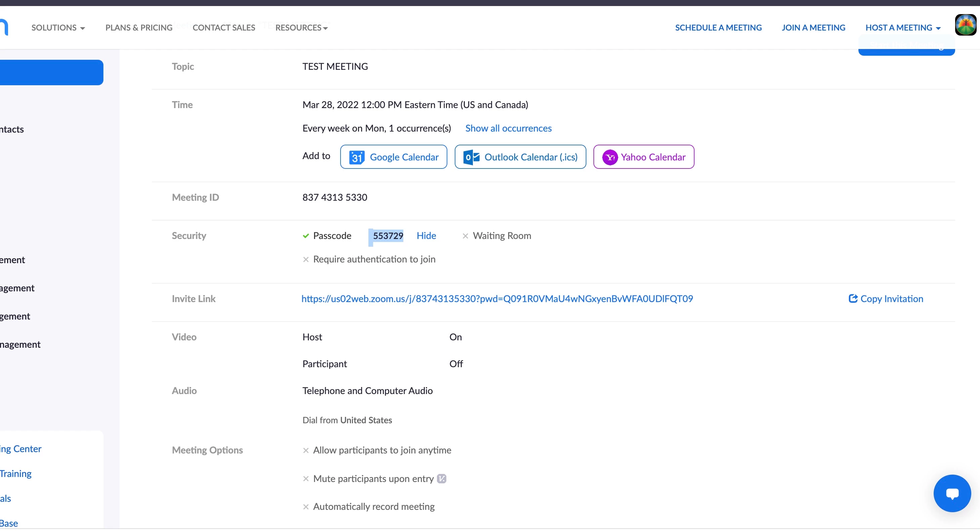The image size is (980, 531).
Task: Hide the meeting passcode
Action: (426, 236)
